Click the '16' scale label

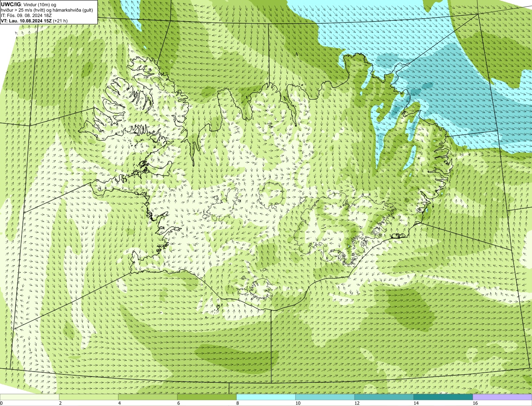coord(475,403)
